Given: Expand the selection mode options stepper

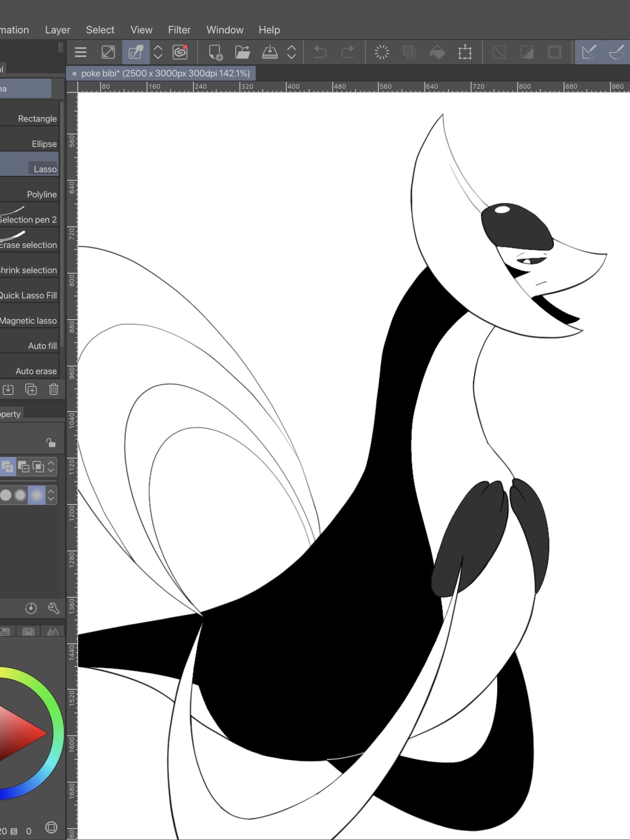Looking at the screenshot, I should coord(51,467).
